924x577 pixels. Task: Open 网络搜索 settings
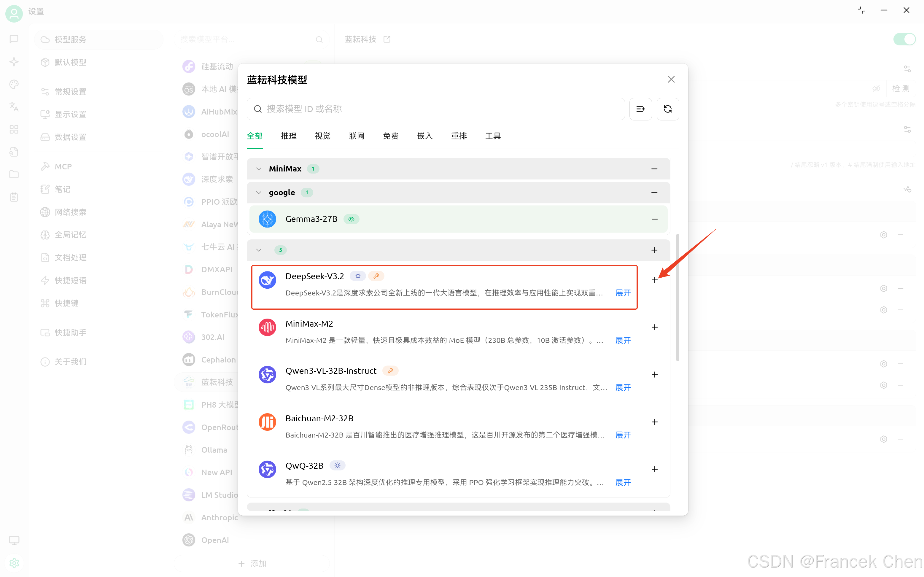click(x=99, y=212)
